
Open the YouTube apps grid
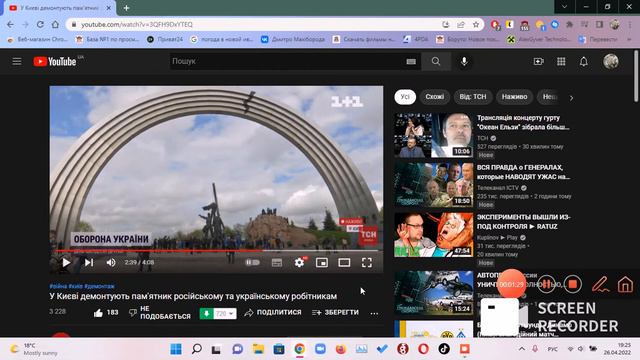click(561, 61)
